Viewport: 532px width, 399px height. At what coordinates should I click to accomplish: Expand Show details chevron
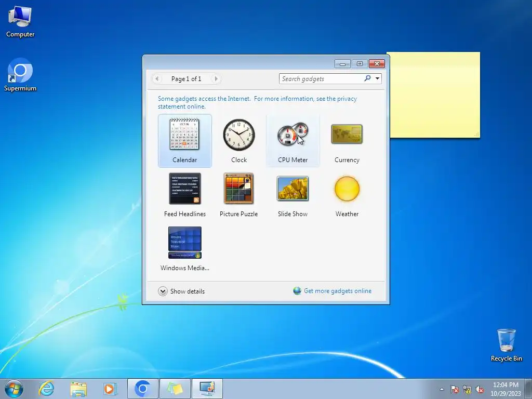tap(163, 291)
